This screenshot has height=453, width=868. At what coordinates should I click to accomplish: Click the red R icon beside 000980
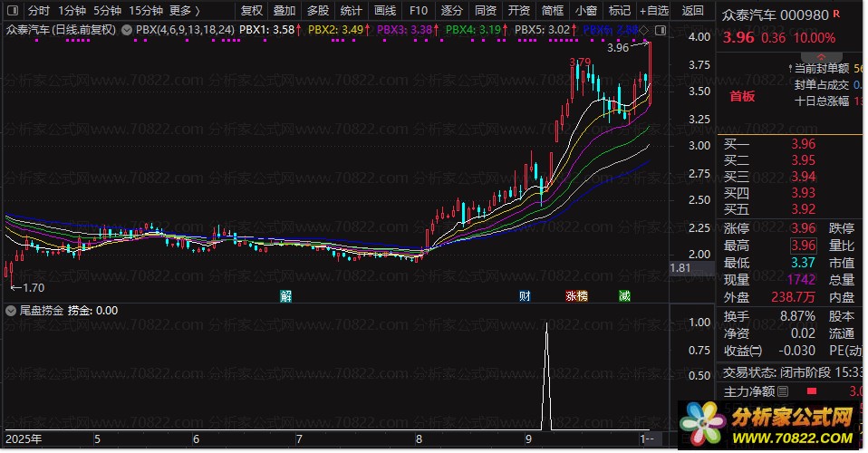(x=836, y=14)
